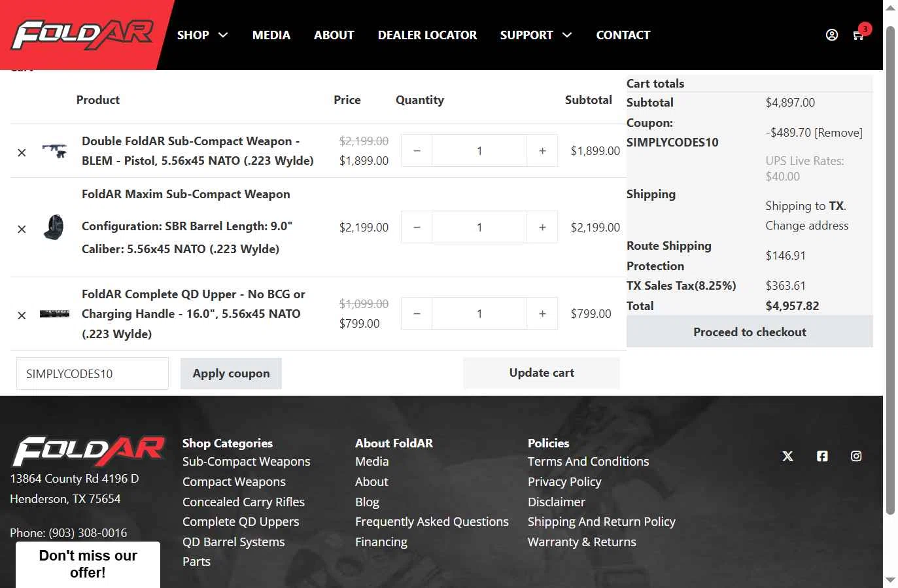Click the FoldAR logo in header
The image size is (898, 588).
[x=82, y=35]
